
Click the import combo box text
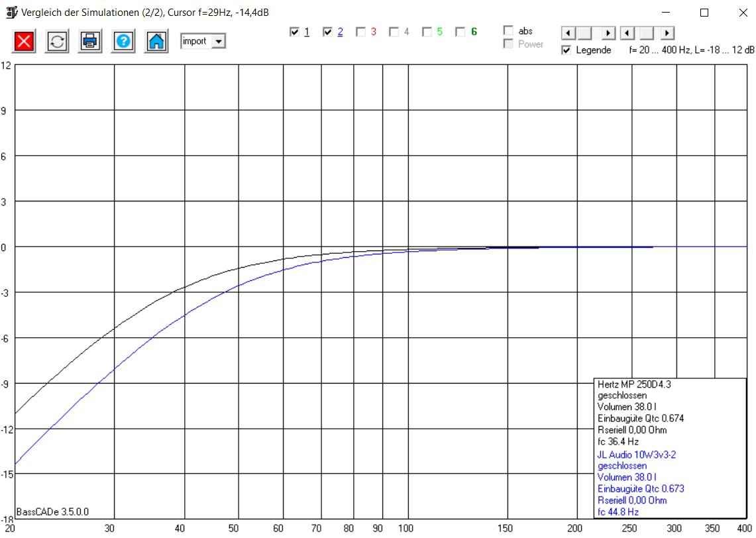195,42
